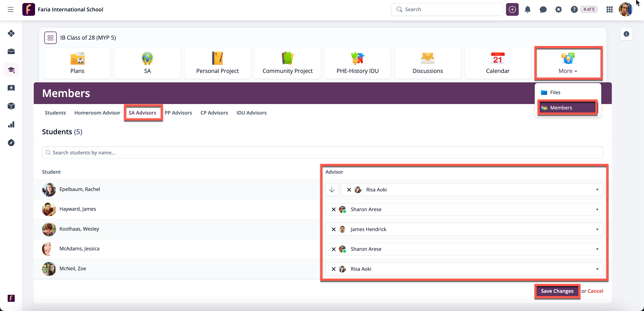Click the purple quick-add plus icon
The height and width of the screenshot is (311, 644).
pyautogui.click(x=512, y=9)
